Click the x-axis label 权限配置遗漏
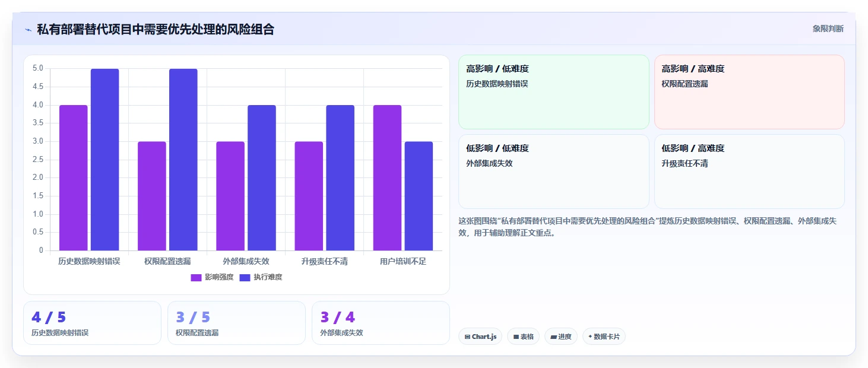 (x=167, y=261)
